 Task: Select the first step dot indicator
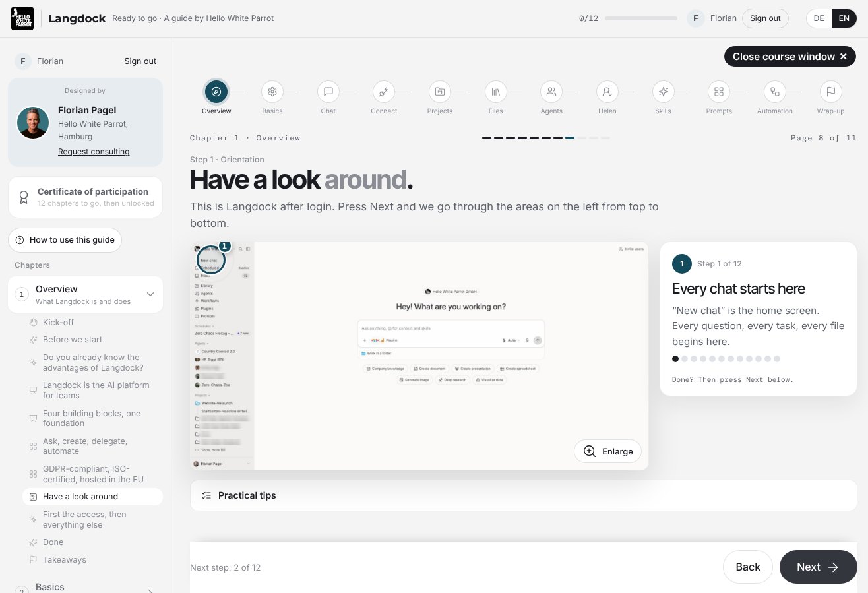[675, 359]
